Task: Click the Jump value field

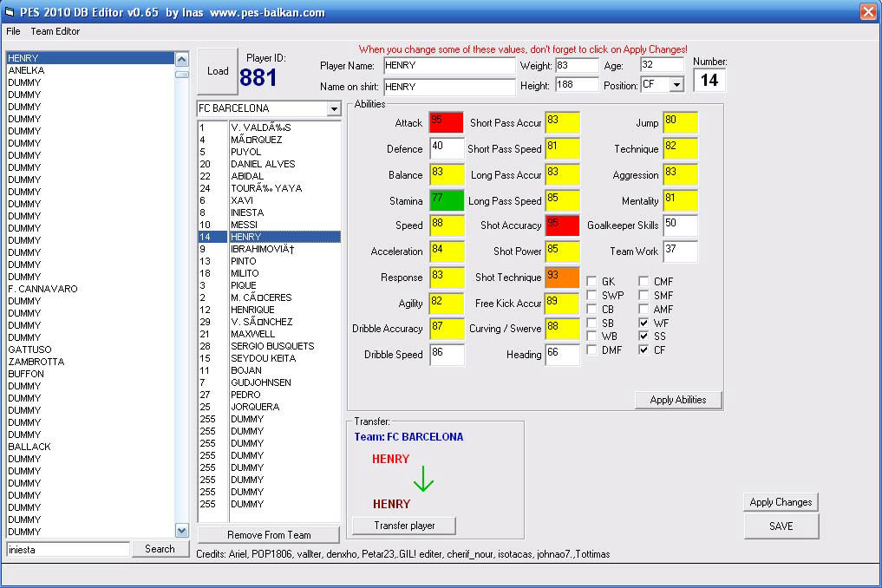Action: [x=680, y=122]
